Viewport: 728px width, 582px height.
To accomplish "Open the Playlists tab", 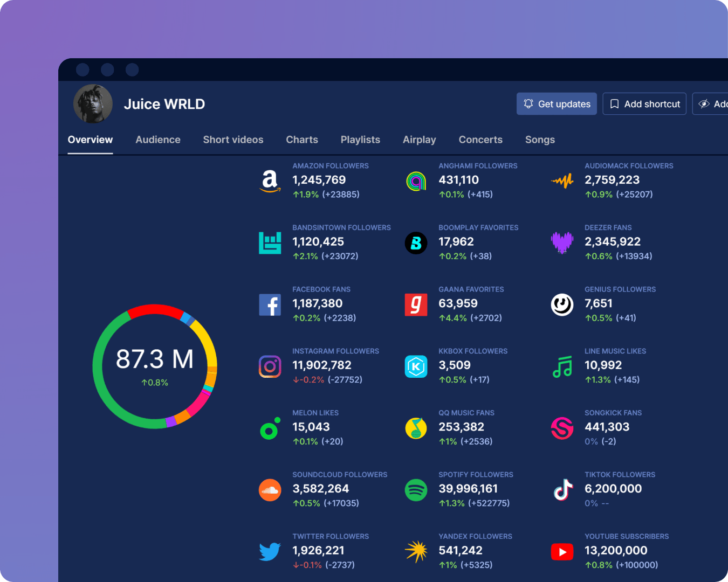I will click(x=360, y=140).
